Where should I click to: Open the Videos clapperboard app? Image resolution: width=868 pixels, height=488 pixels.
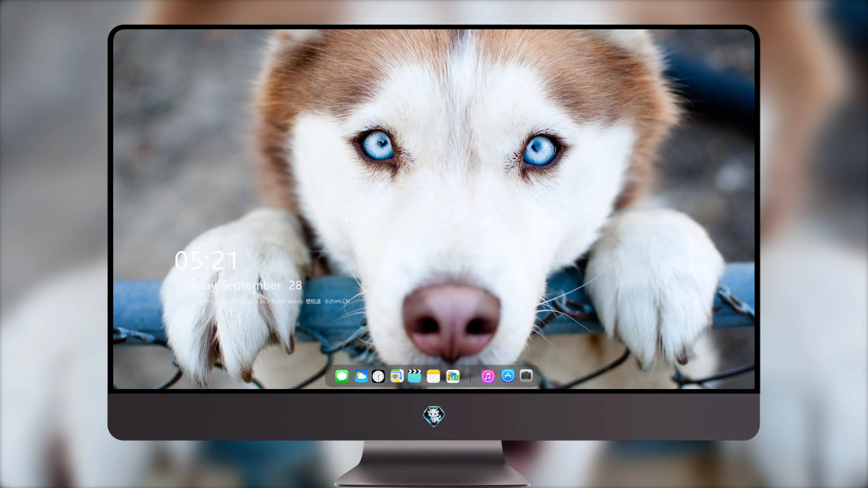coord(415,376)
